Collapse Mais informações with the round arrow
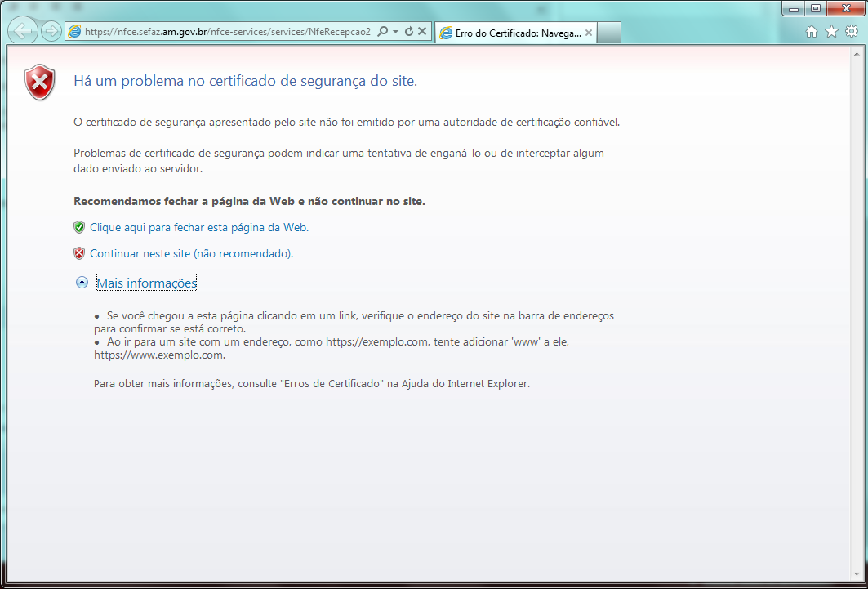 coord(82,283)
